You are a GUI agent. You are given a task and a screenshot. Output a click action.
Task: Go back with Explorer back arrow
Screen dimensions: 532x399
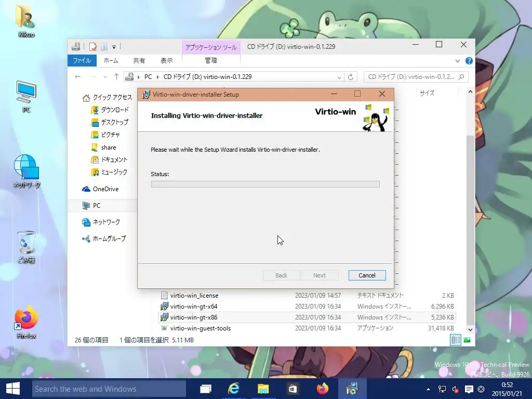[x=78, y=77]
